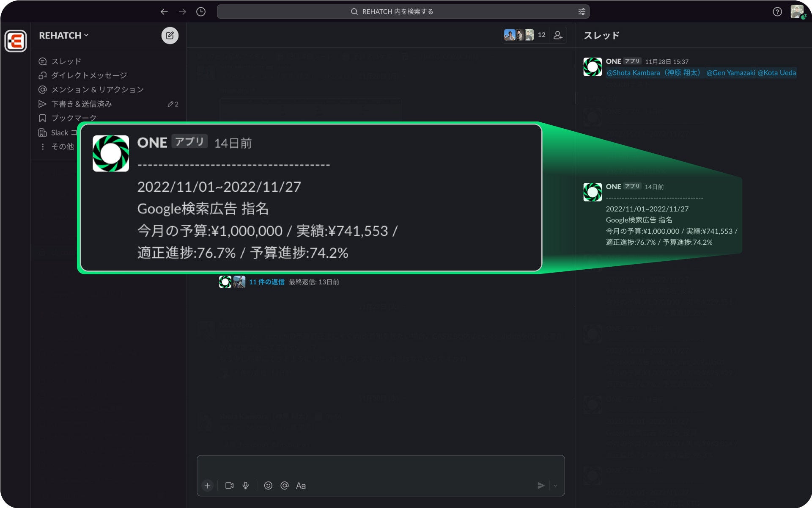
Task: Click the REHATCH search field
Action: point(403,12)
